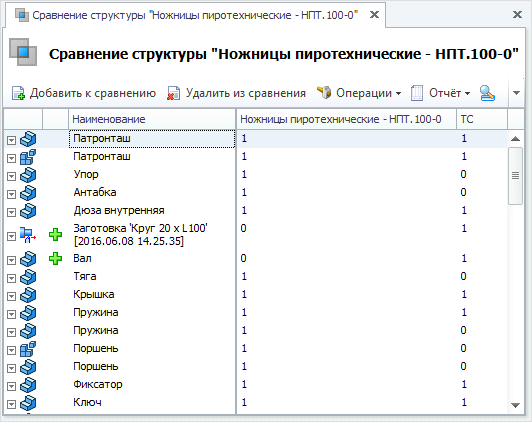Click the blank material icon for Заготовка row
The image size is (532, 422).
[28, 235]
